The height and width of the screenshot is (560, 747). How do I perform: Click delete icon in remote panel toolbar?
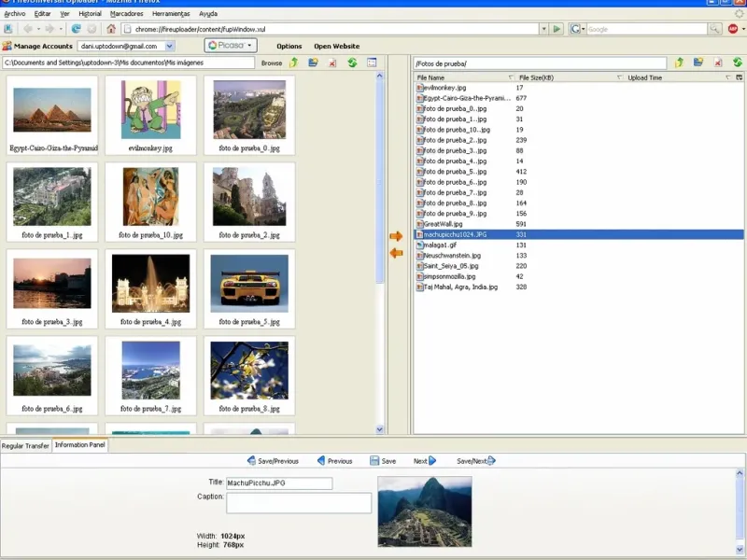718,63
